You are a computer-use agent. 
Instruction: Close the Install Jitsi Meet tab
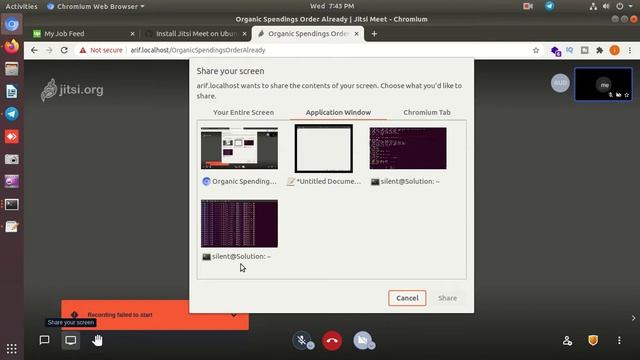pos(244,34)
